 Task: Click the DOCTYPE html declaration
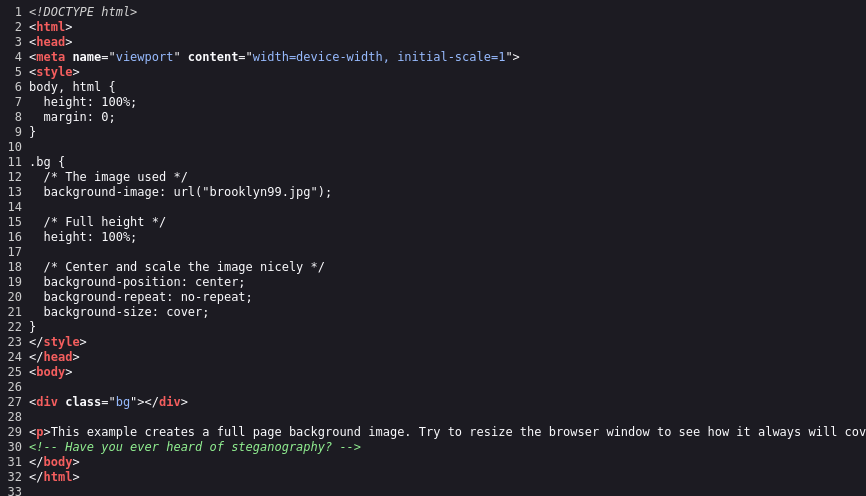tap(83, 12)
